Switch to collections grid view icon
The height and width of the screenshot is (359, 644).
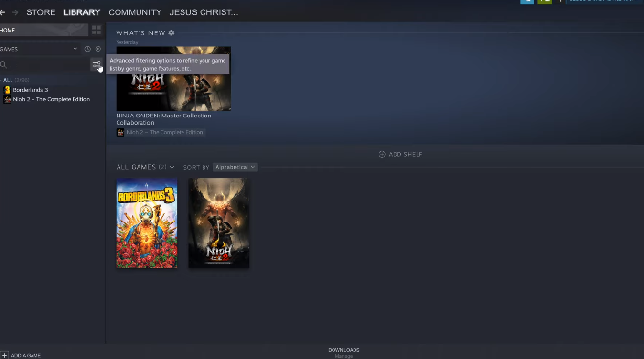[x=97, y=30]
